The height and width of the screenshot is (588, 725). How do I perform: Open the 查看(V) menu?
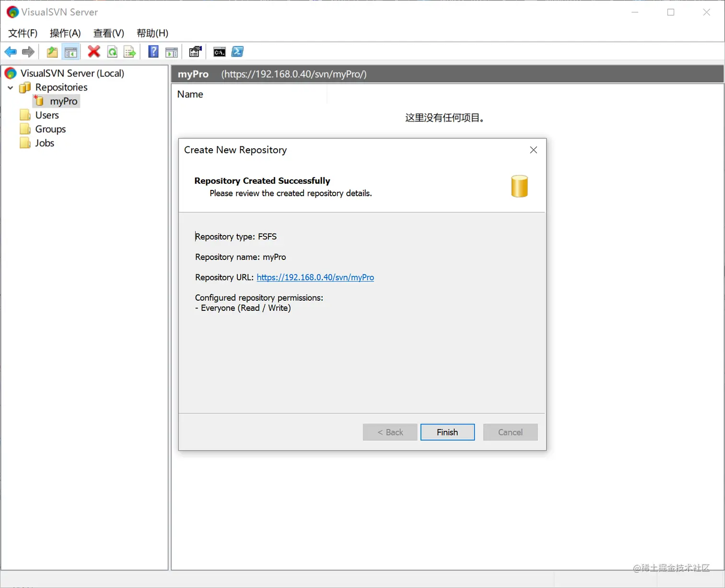tap(108, 33)
